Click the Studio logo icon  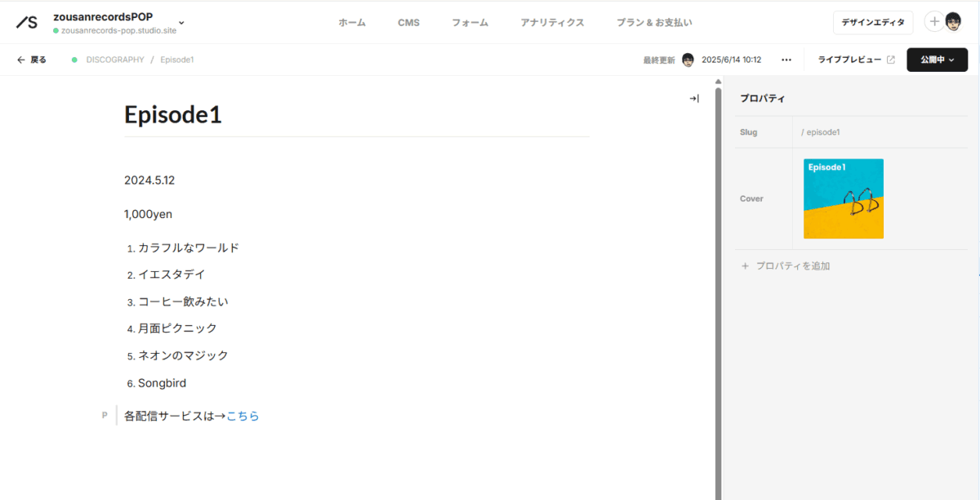tap(27, 22)
